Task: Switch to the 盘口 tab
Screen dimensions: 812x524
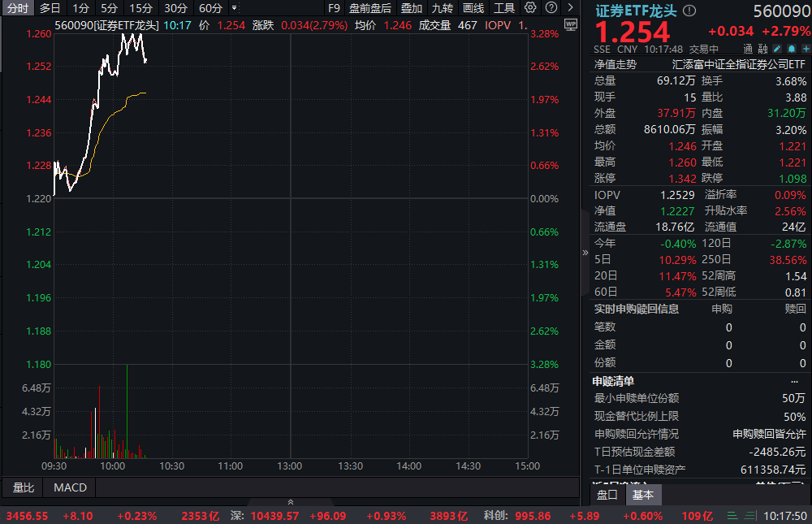Action: [607, 493]
